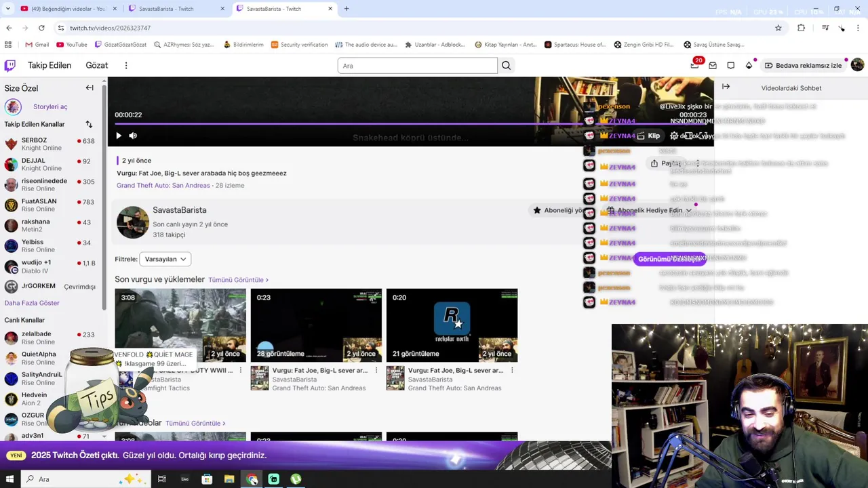The height and width of the screenshot is (488, 868).
Task: Open the user profile avatar menu
Action: pos(857,65)
